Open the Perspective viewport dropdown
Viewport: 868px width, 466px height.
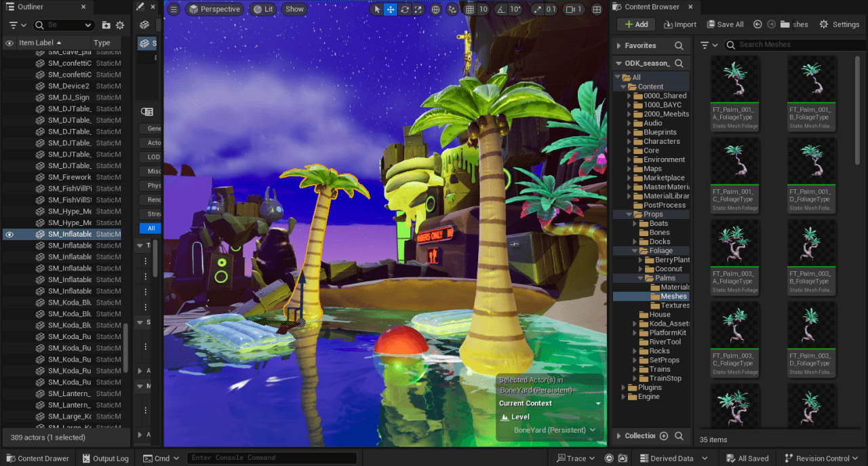(214, 9)
